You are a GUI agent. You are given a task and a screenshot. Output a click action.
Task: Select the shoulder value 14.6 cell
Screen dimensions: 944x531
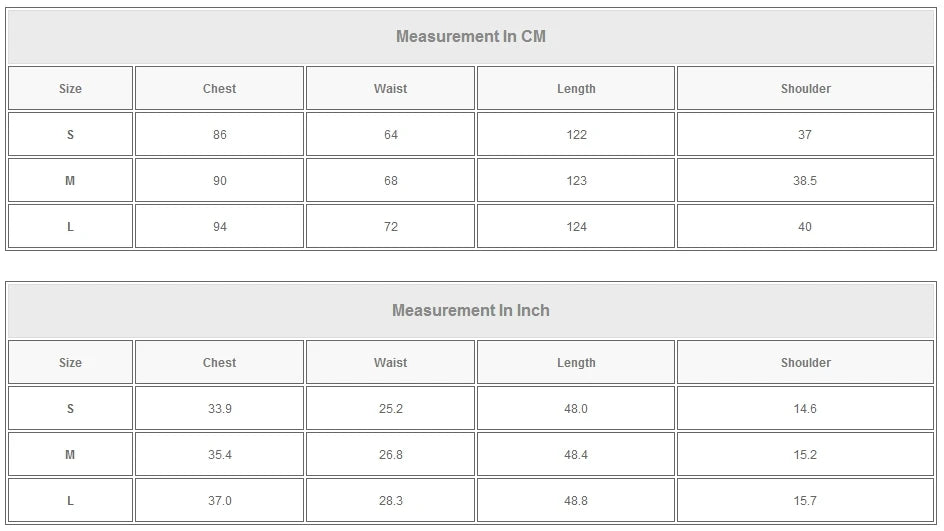point(805,409)
